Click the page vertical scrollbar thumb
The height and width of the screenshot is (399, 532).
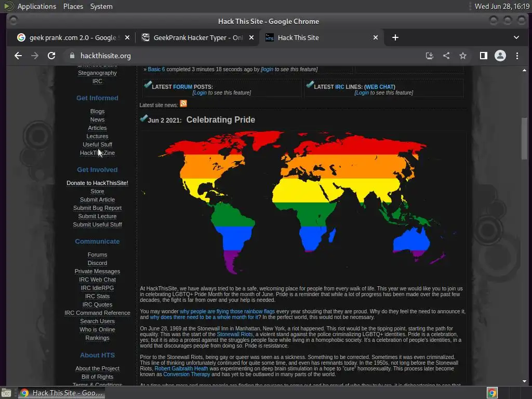[x=525, y=138]
